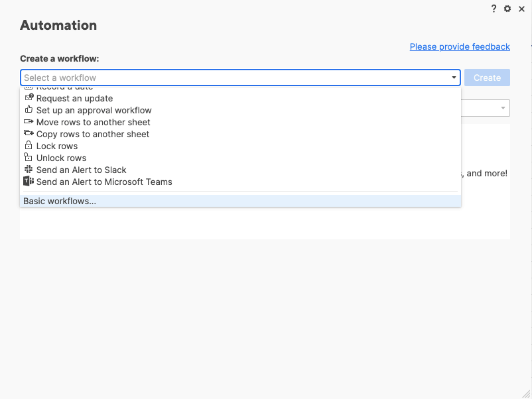Pick the 'Set up an approval workflow' text
Image resolution: width=532 pixels, height=399 pixels.
(x=94, y=110)
